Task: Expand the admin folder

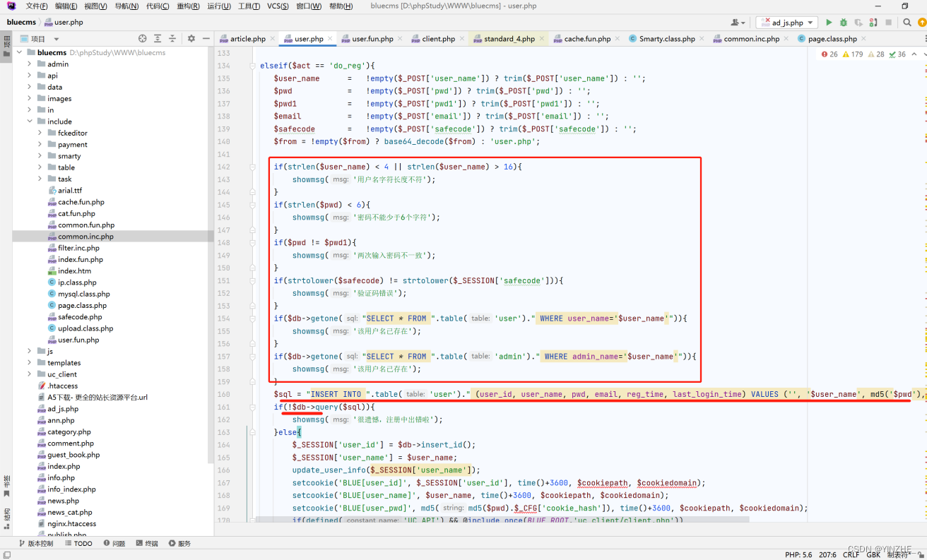Action: (30, 64)
